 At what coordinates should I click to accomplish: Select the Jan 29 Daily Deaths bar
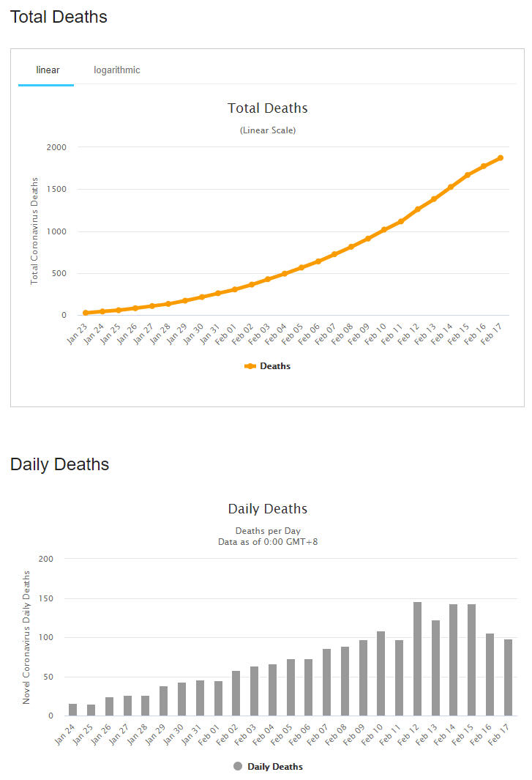[163, 701]
